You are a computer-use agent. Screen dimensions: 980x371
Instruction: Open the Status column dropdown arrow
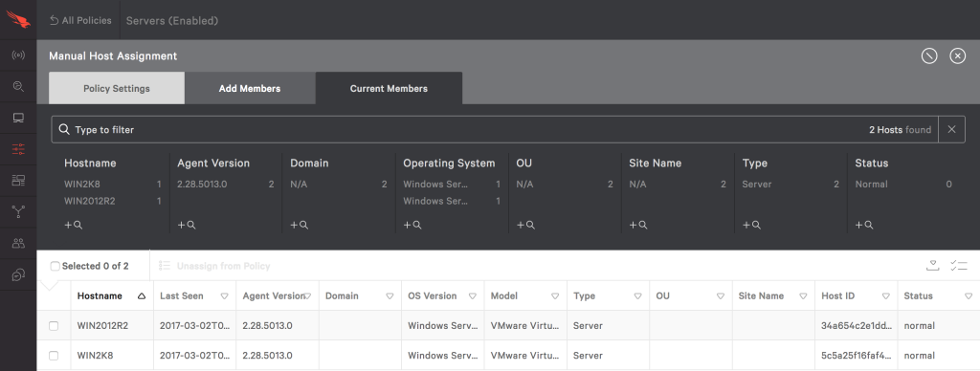[969, 296]
